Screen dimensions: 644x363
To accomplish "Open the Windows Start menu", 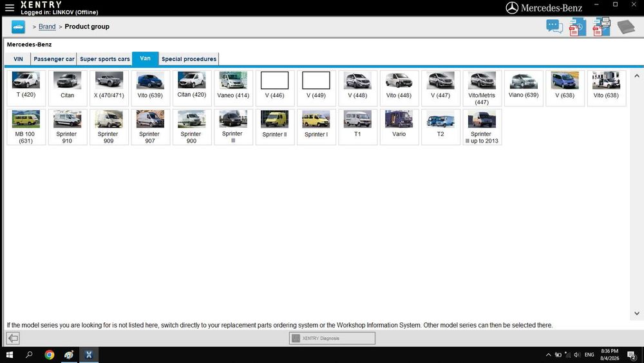I will click(x=10, y=355).
